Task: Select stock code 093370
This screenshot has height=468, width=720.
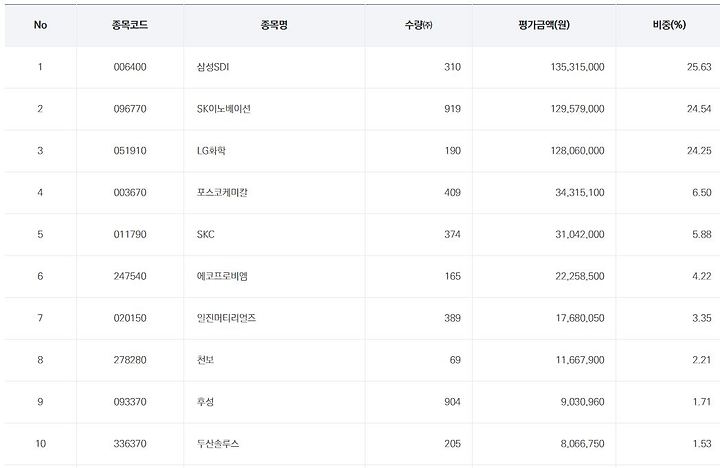Action: point(130,402)
